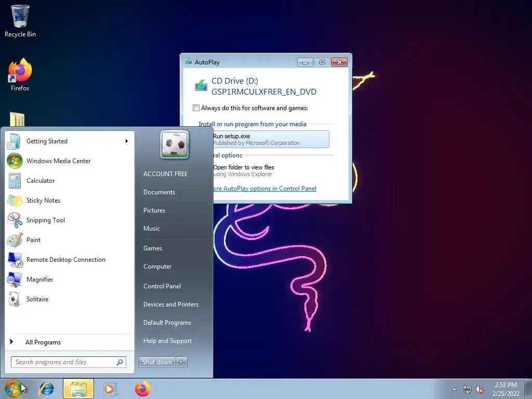Viewport: 532px width, 399px height.
Task: Launch Firefox from desktop shortcut
Action: click(20, 75)
